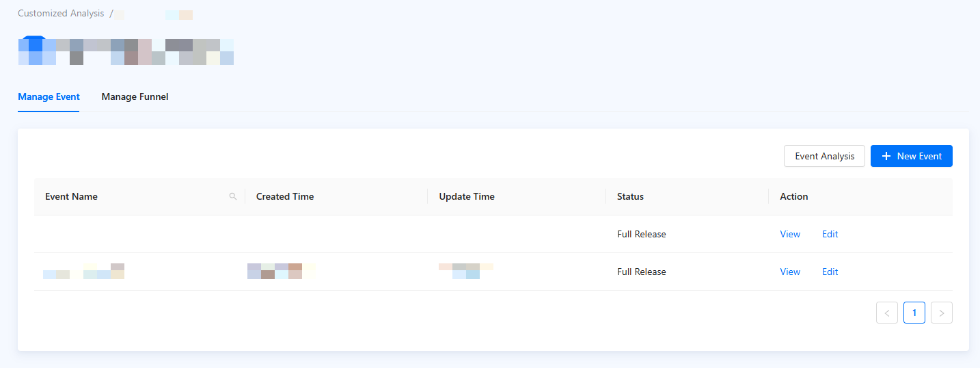Go to next page arrow

(x=942, y=313)
